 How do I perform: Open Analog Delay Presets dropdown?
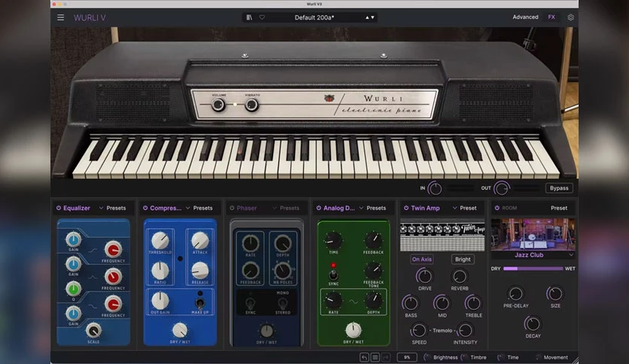[x=372, y=208]
